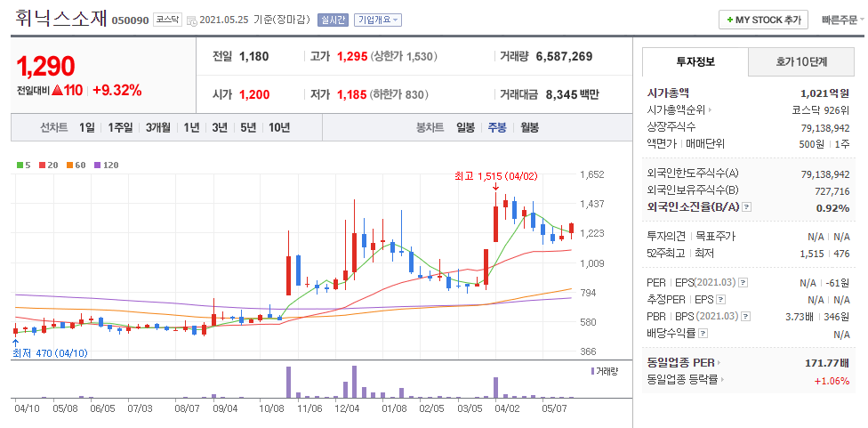Select the 1일 line chart period

pyautogui.click(x=87, y=128)
